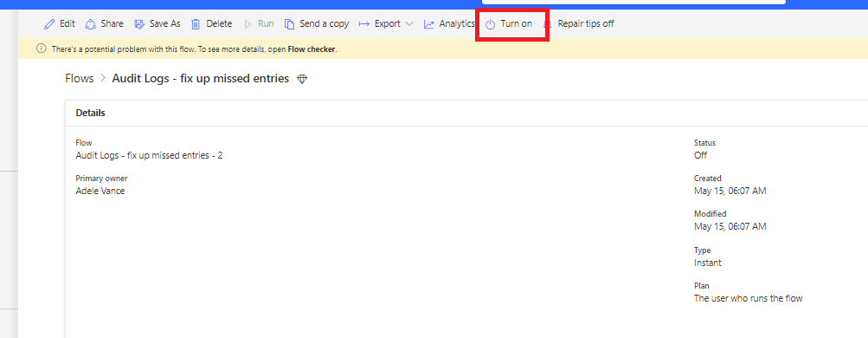Click the Save As disk icon

[x=139, y=24]
